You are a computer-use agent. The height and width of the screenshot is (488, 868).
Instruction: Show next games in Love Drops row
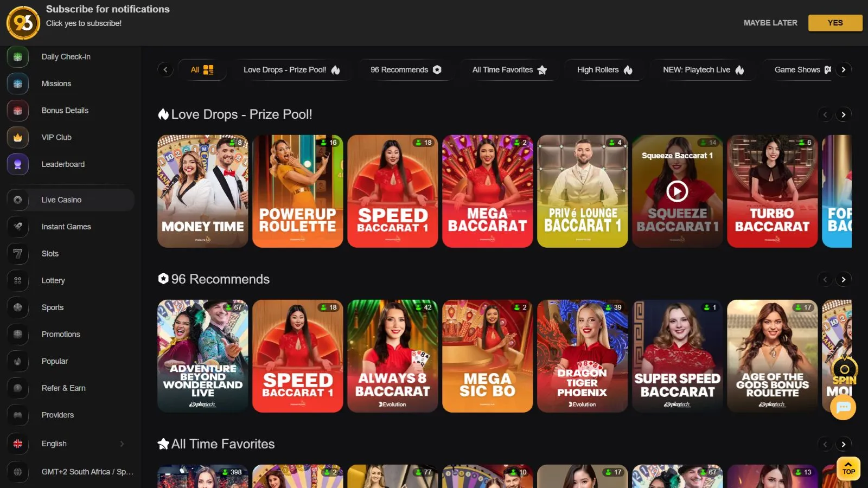pos(843,114)
